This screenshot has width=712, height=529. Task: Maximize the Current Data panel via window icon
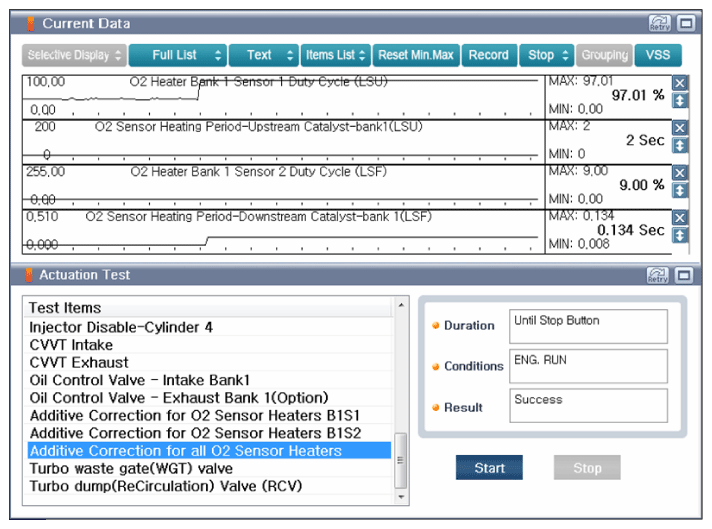[x=686, y=22]
